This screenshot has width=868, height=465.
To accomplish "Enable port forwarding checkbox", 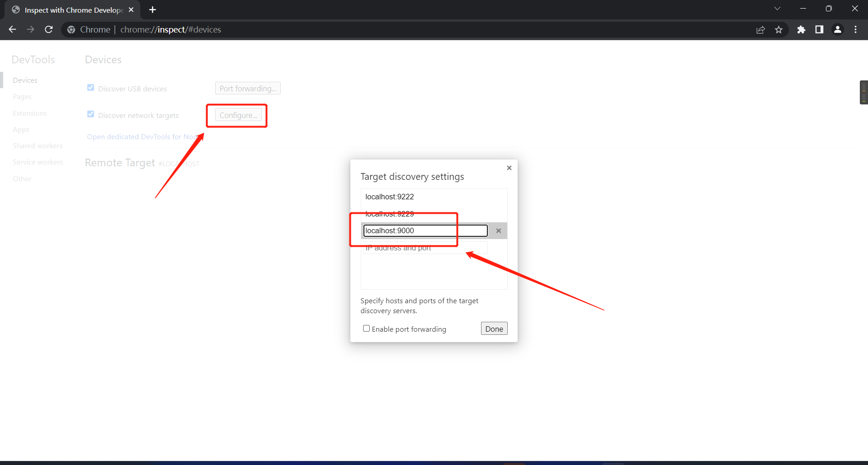I will (366, 329).
